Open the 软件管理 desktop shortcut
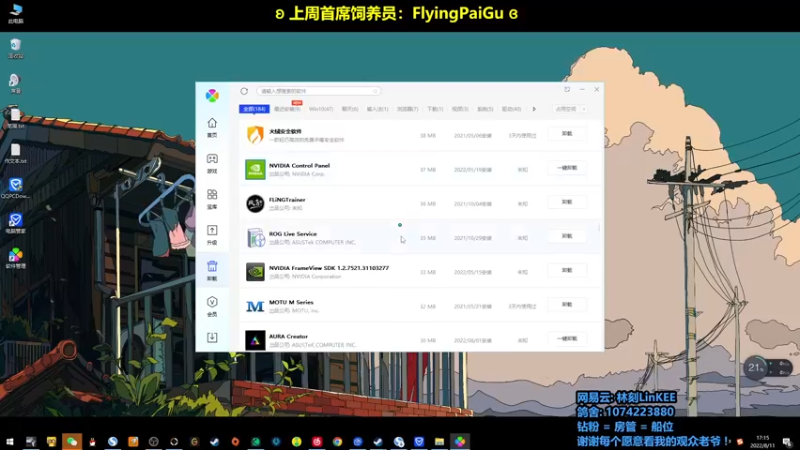Screen dimensions: 800x450 tap(16, 258)
